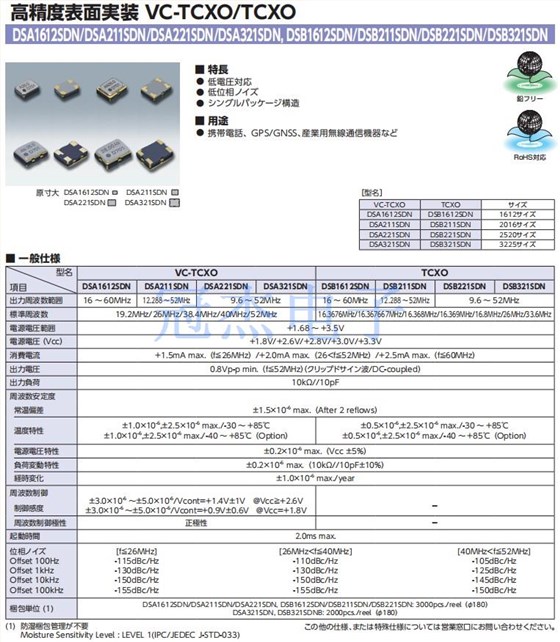Click the lead-free (鉛フリー) globe icon

coord(529,72)
